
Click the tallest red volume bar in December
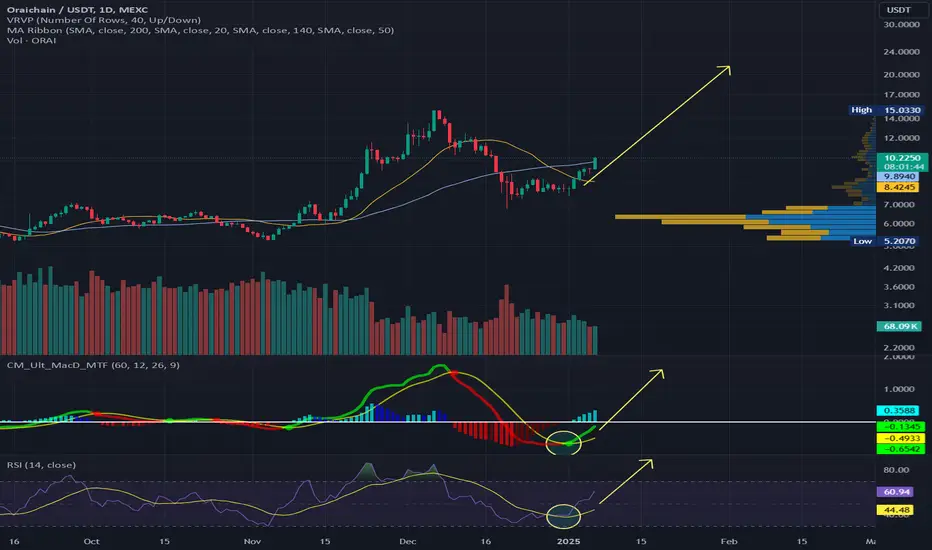tap(506, 319)
